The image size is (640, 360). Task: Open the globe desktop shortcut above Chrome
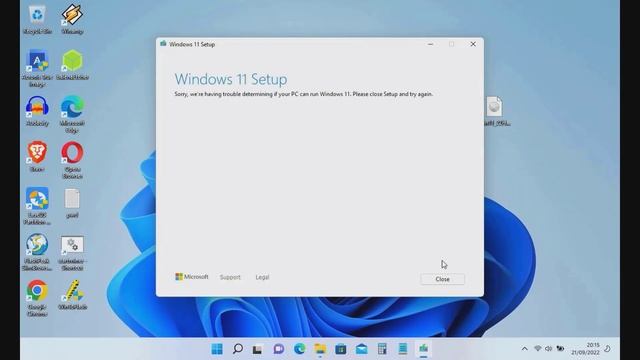point(37,252)
